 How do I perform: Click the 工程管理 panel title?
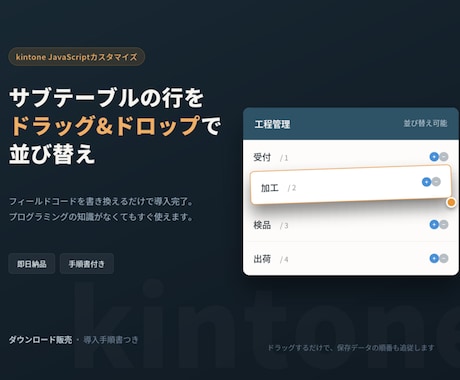pos(272,124)
